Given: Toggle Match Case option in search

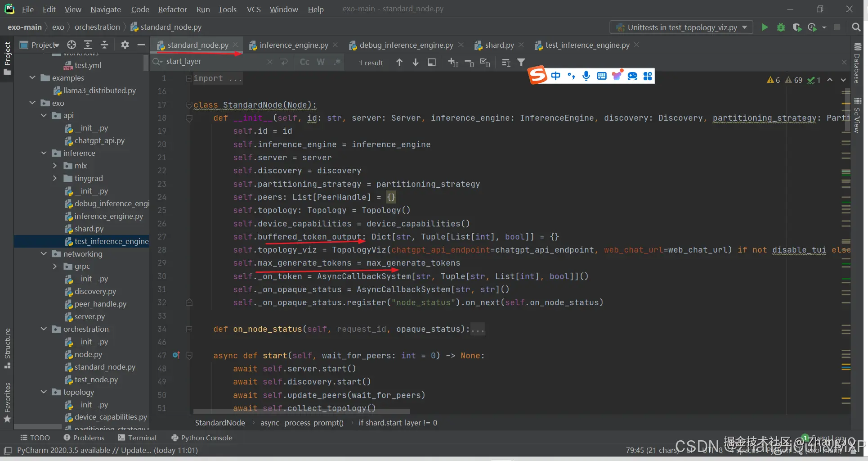Looking at the screenshot, I should (304, 62).
